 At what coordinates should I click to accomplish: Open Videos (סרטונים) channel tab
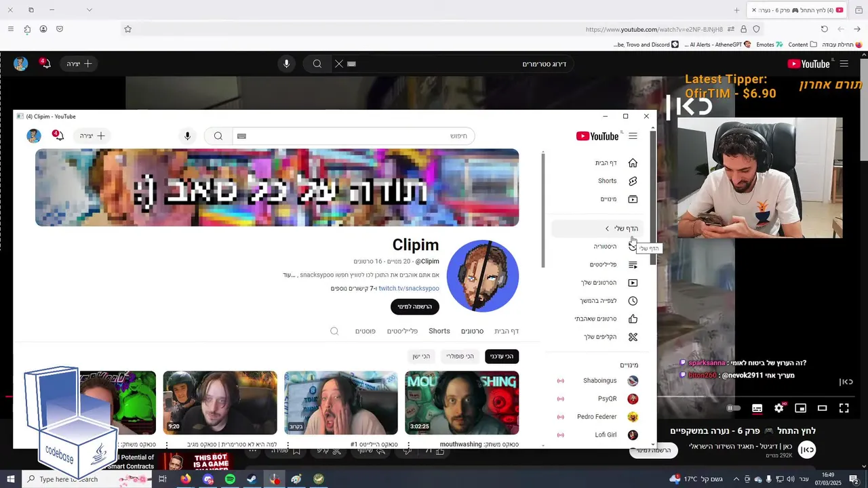pos(472,331)
